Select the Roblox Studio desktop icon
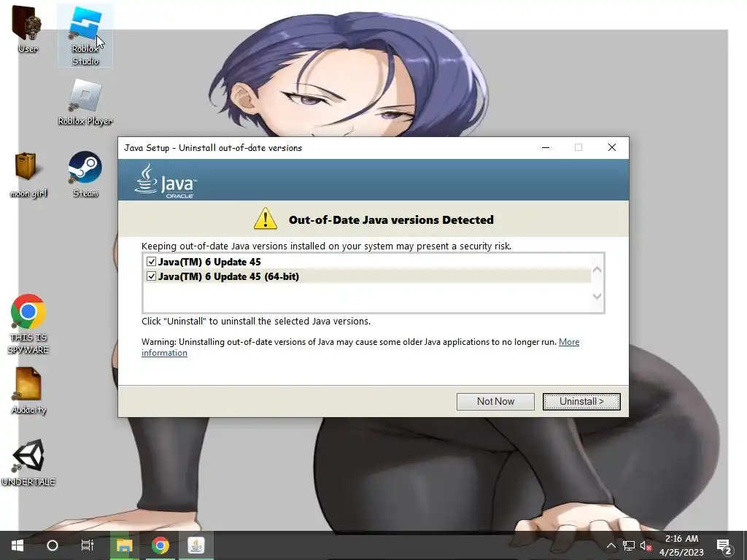This screenshot has width=747, height=560. click(85, 35)
